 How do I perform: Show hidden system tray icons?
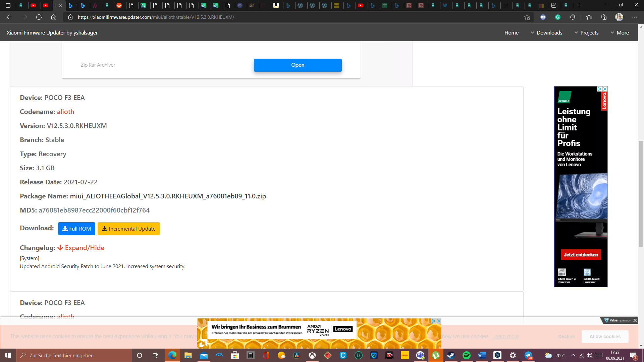(573, 355)
